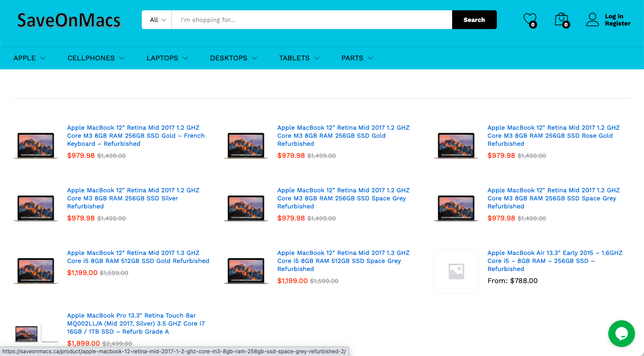Expand the All categories search dropdown

[x=157, y=20]
